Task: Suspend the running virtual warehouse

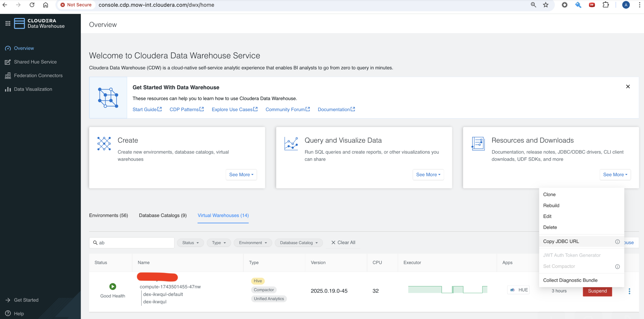Action: (597, 291)
